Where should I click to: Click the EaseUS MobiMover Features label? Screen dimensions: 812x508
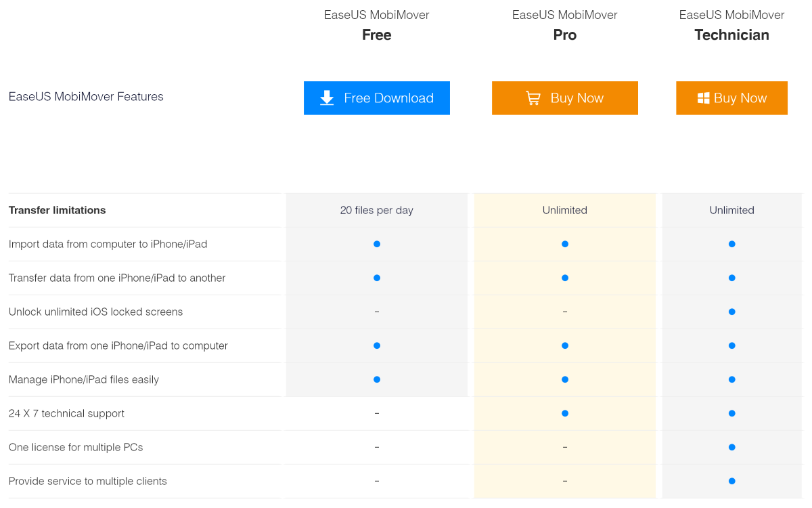coord(86,96)
